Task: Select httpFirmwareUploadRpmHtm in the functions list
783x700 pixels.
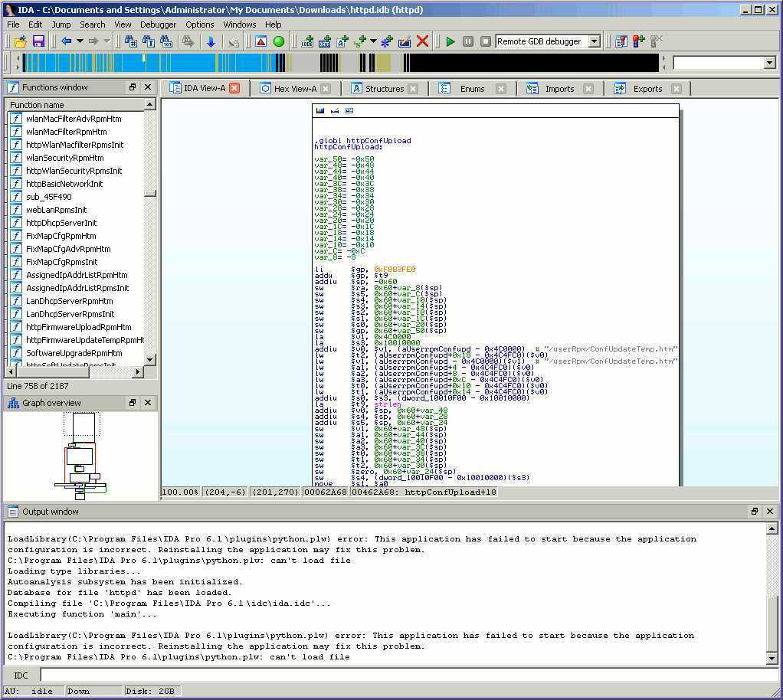Action: click(78, 327)
